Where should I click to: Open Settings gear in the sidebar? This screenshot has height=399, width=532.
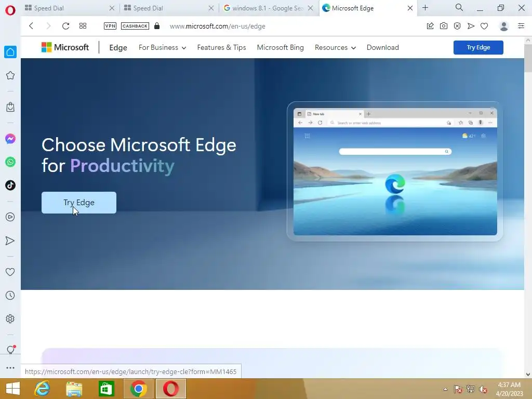[x=10, y=318]
